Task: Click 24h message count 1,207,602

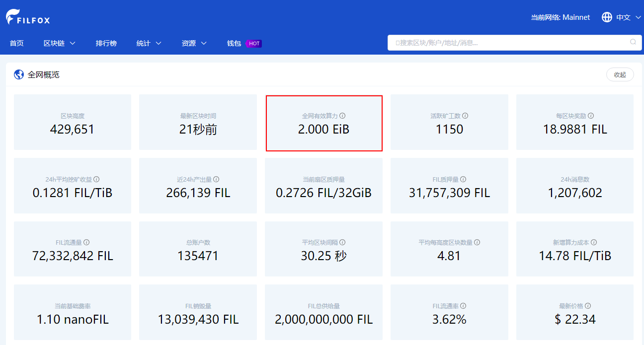Action: pos(575,193)
